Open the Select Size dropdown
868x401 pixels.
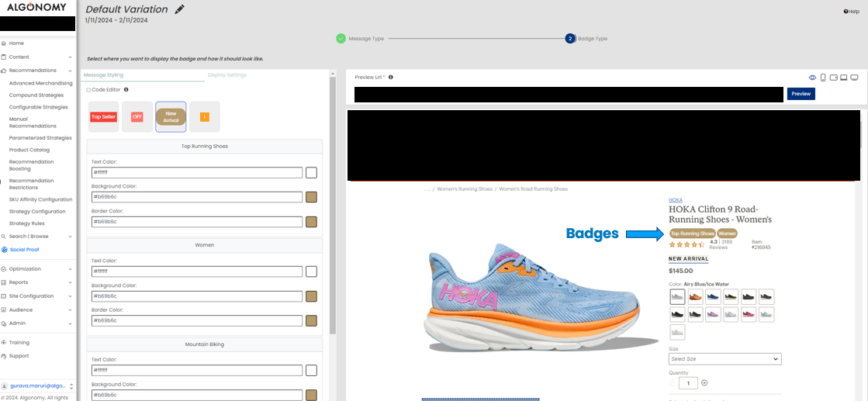[724, 359]
